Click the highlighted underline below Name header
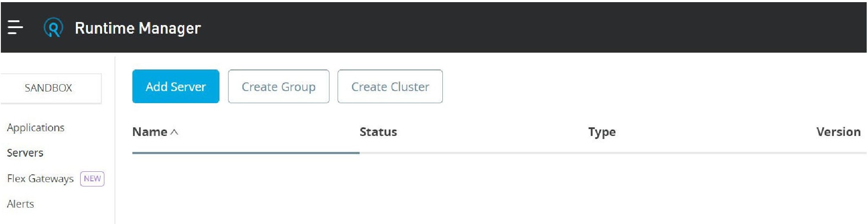Image resolution: width=868 pixels, height=224 pixels. [x=245, y=153]
